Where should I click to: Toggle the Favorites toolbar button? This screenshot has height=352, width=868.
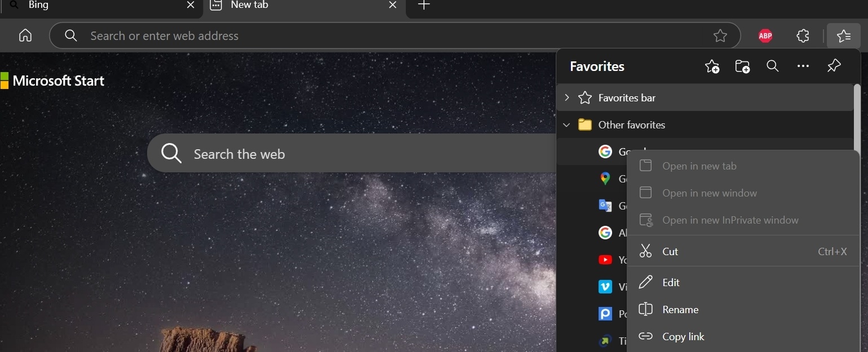[844, 35]
